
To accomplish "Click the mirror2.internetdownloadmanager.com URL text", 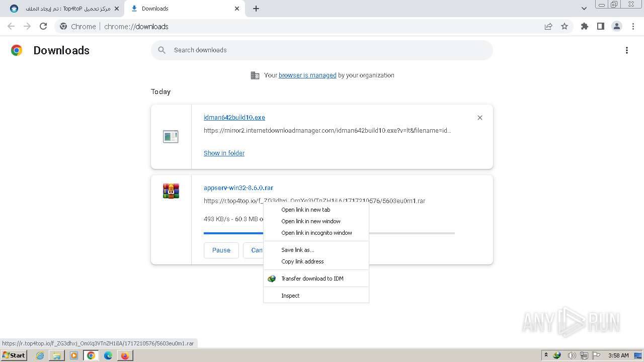I will tap(328, 131).
